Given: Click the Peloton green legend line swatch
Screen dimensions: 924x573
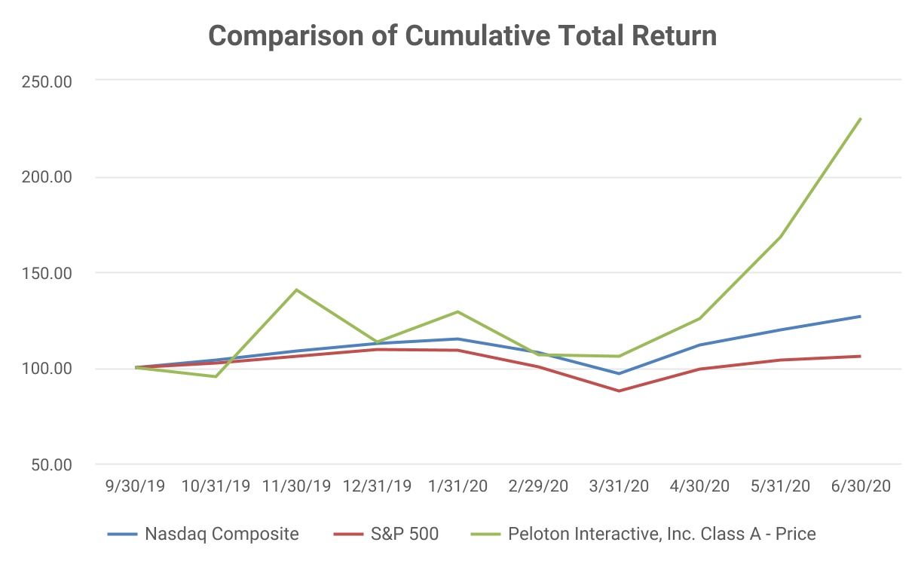Looking at the screenshot, I should pos(487,535).
